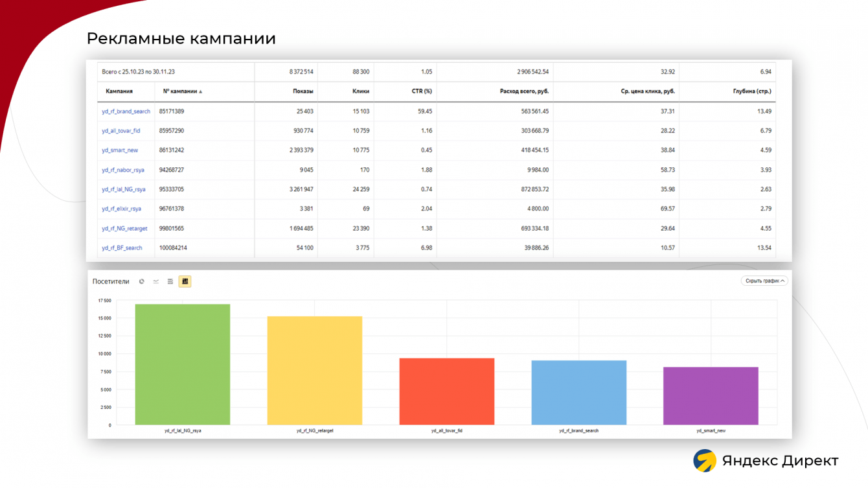Screen dimensions: 868x488
Task: Switch chart to line graph view
Action: coord(156,281)
